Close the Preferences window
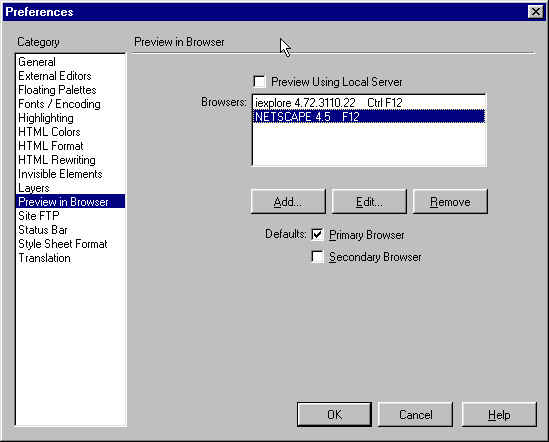Image resolution: width=549 pixels, height=442 pixels. pos(535,12)
